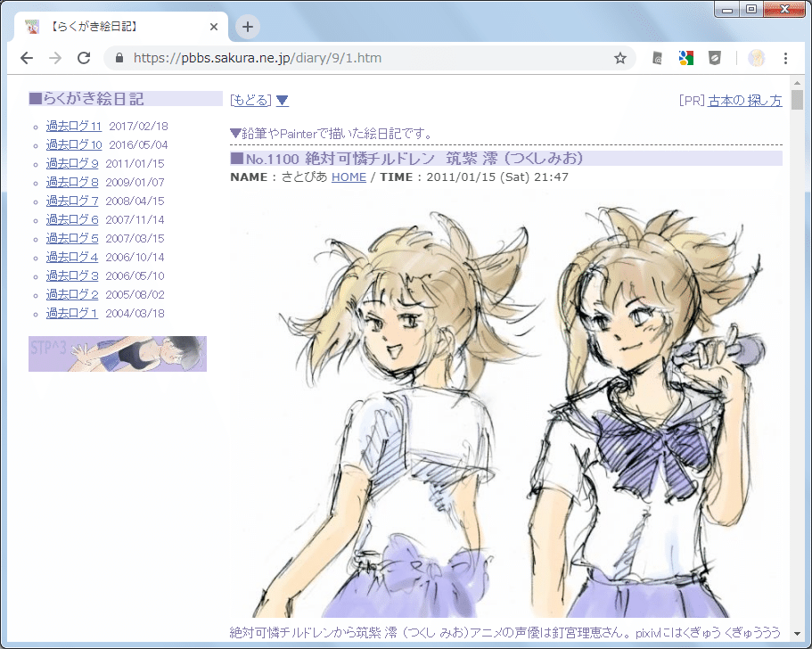This screenshot has height=649, width=812.
Task: Click the date 2004/03/18
Action: [x=135, y=313]
